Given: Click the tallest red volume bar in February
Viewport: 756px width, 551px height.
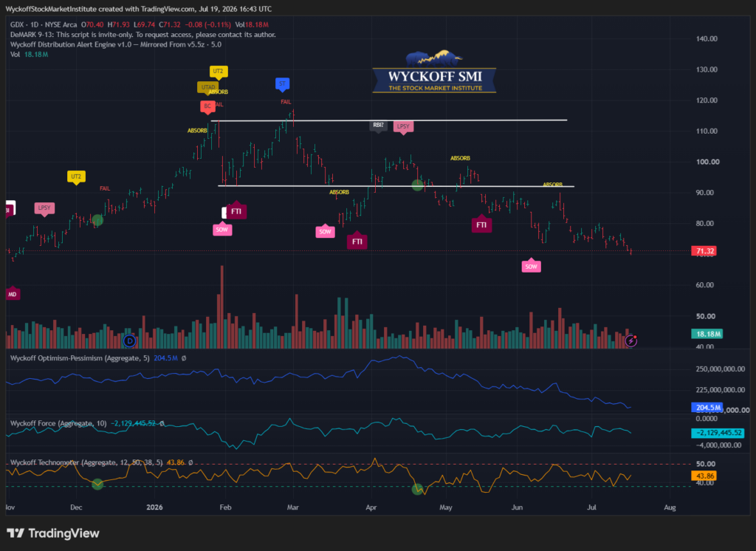Looking at the screenshot, I should [x=221, y=307].
